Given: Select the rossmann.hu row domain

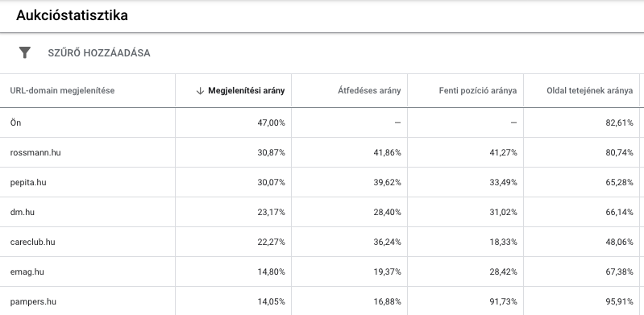Looking at the screenshot, I should point(35,153).
